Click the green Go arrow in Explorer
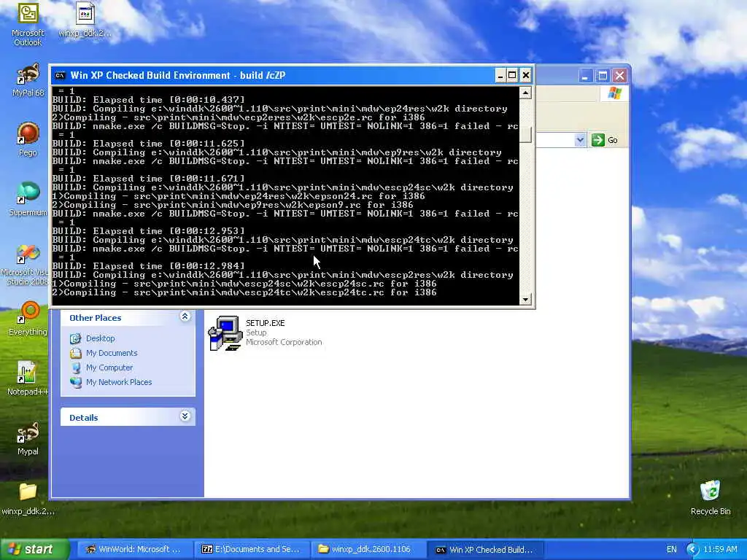The image size is (747, 560). [598, 140]
